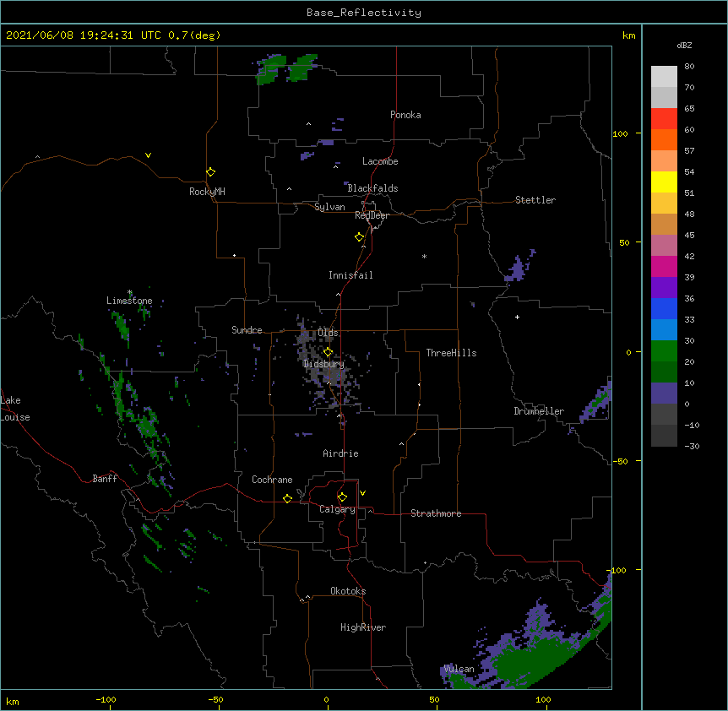
Task: Click the HighRiver town label
Action: [x=363, y=627]
